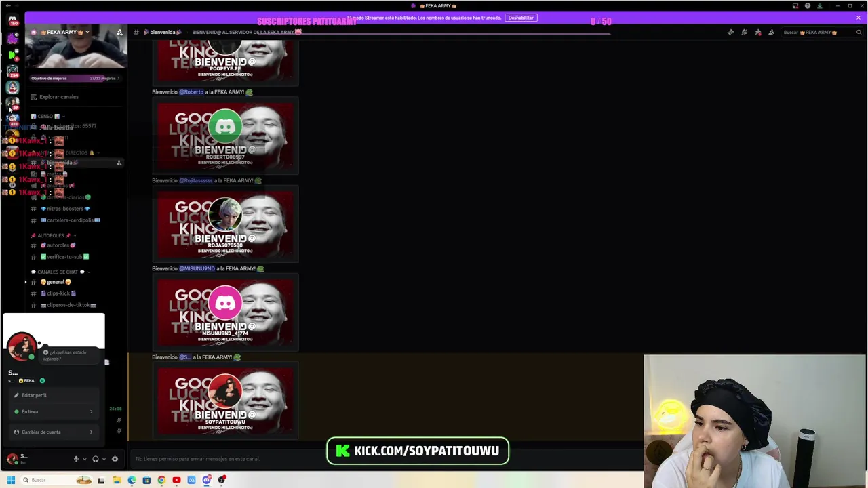Click the Deshabilitar button in banner

pos(521,18)
